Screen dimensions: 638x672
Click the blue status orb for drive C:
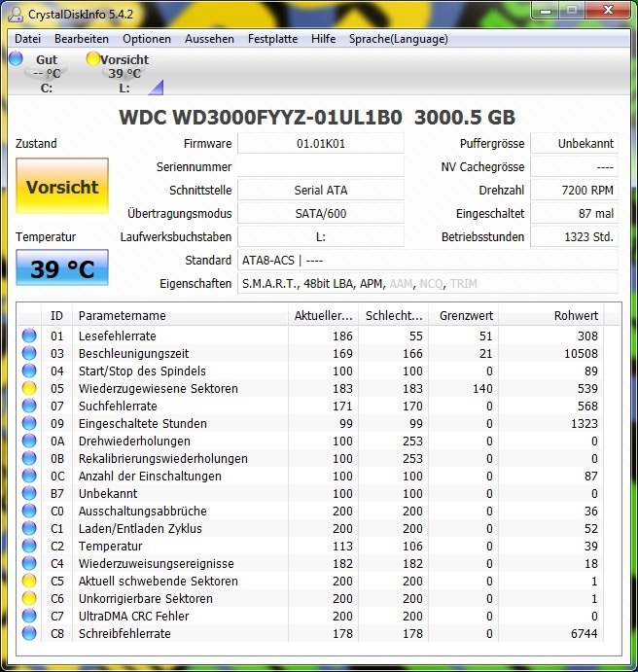(16, 58)
